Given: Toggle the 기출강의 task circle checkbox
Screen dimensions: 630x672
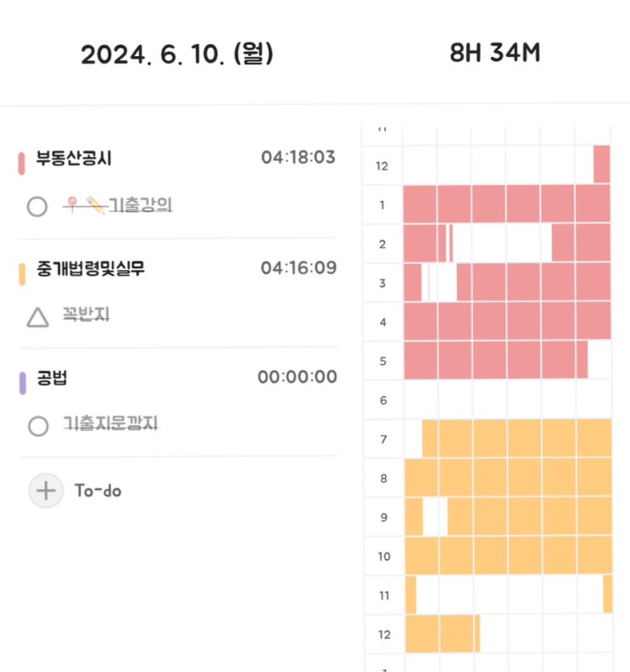Looking at the screenshot, I should coord(37,206).
